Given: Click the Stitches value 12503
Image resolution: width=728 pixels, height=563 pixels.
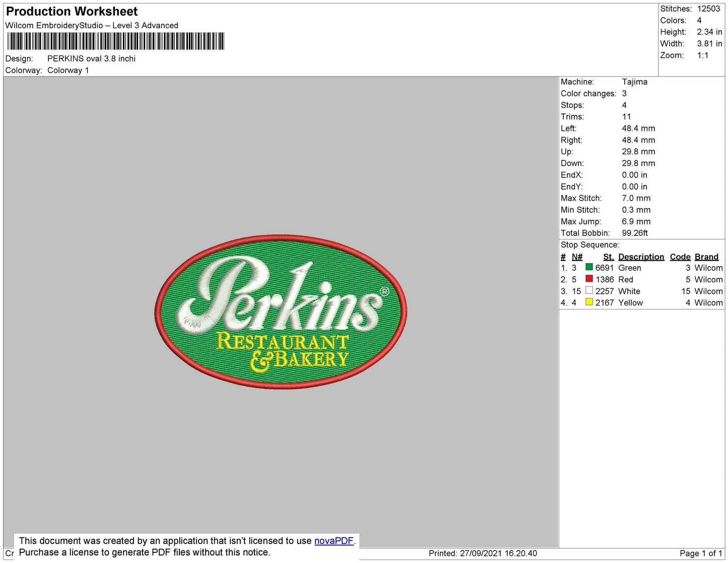Looking at the screenshot, I should [708, 9].
